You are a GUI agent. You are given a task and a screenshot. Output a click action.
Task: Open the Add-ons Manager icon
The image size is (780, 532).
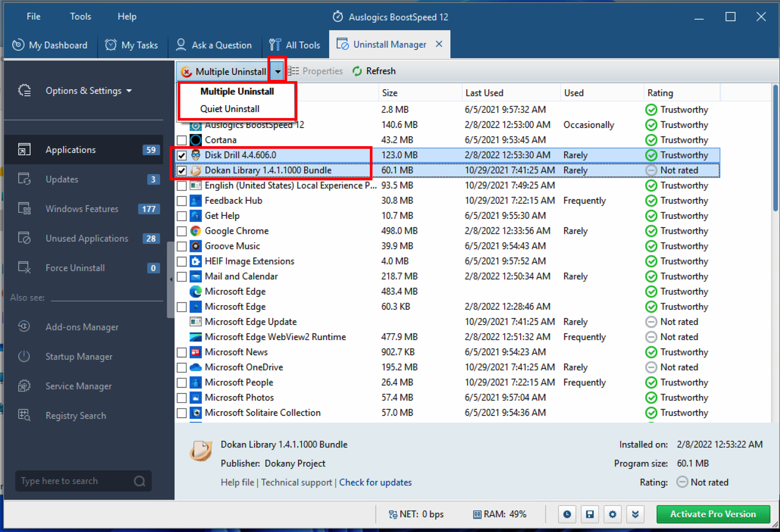click(x=24, y=327)
